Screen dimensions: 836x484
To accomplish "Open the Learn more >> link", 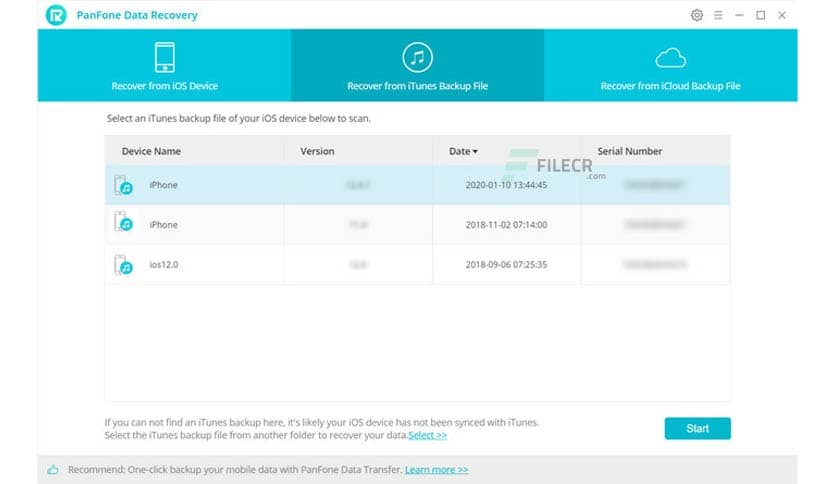I will pos(437,470).
